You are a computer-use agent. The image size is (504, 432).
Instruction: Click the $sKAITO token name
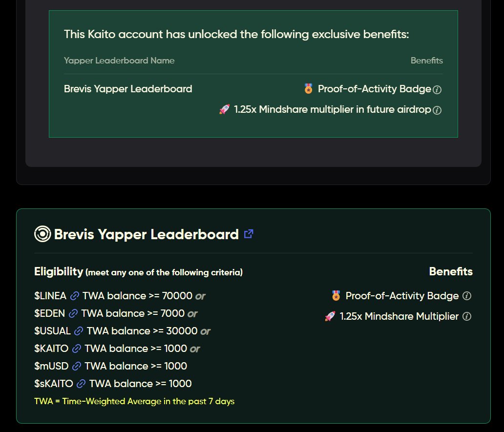tap(54, 384)
